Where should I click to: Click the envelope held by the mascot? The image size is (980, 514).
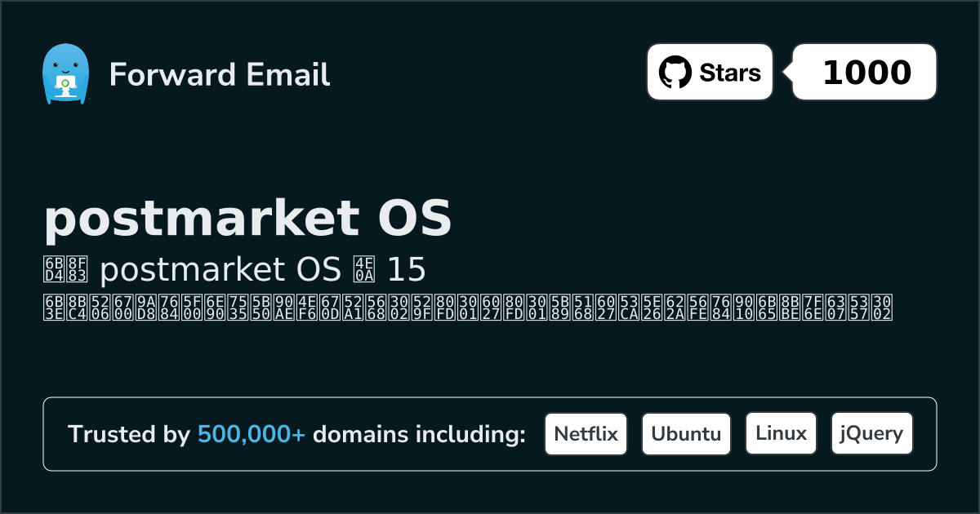(65, 83)
